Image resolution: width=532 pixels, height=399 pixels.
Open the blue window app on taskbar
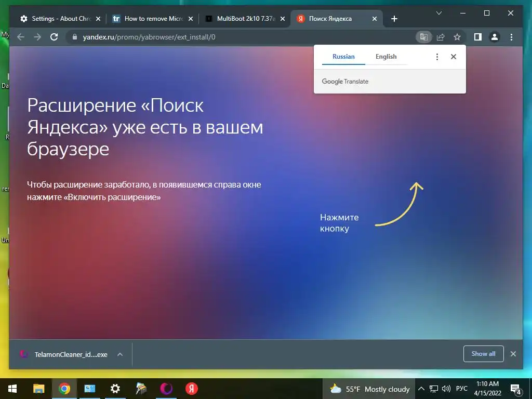point(89,389)
